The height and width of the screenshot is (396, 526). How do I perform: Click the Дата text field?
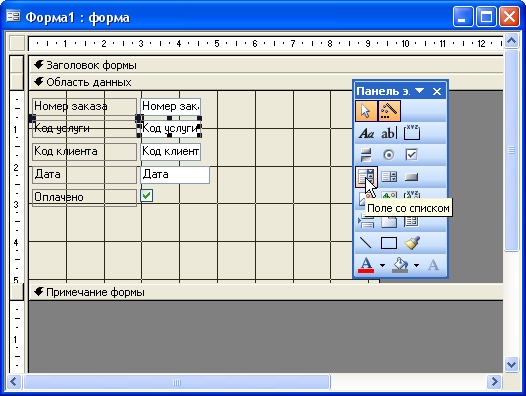click(x=175, y=175)
